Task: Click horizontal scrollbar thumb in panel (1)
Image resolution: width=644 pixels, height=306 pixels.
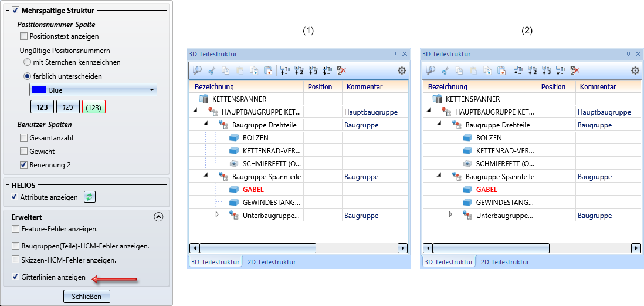Action: tap(257, 248)
